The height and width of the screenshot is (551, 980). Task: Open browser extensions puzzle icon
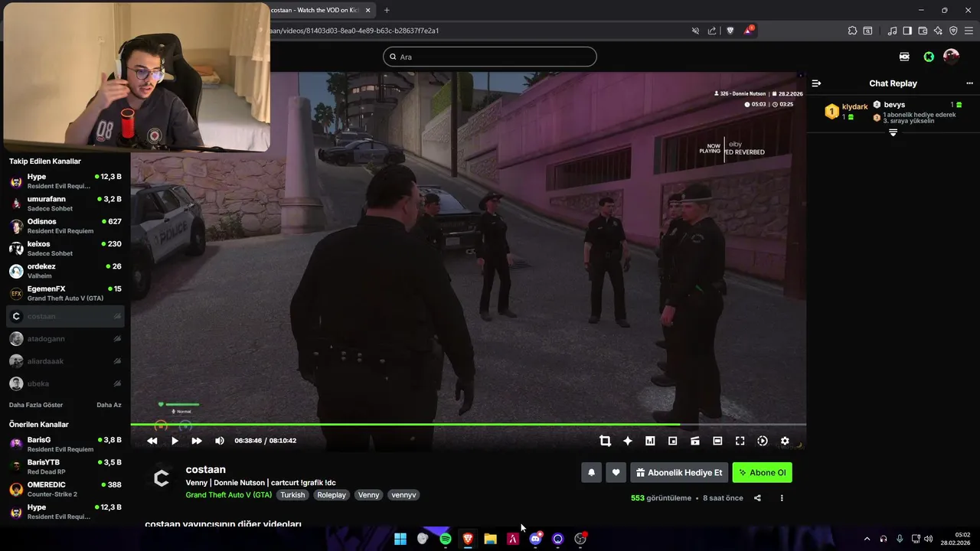pos(852,31)
